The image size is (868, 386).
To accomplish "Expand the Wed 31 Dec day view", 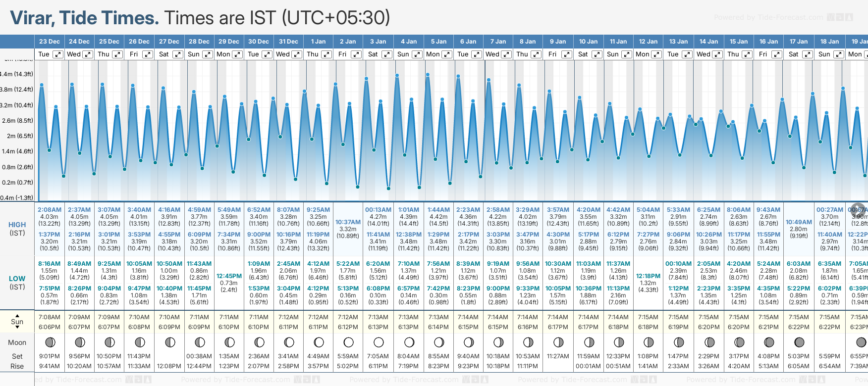I will (x=297, y=54).
